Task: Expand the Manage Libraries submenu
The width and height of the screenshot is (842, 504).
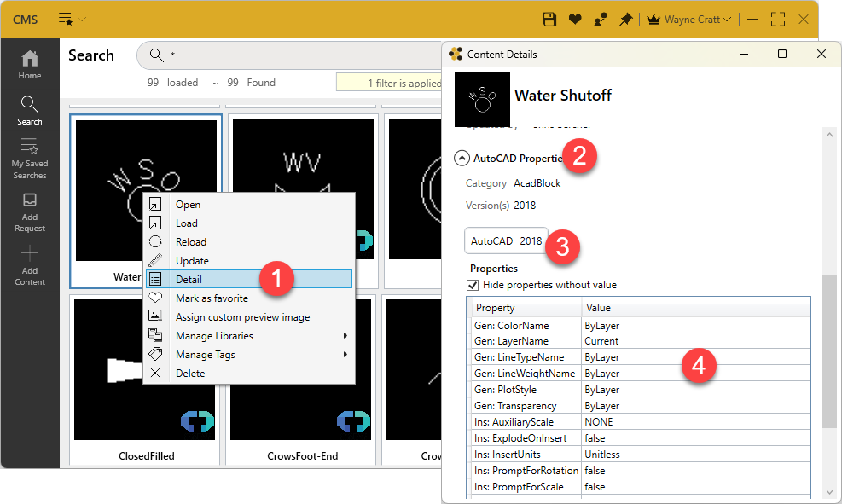Action: pyautogui.click(x=249, y=336)
